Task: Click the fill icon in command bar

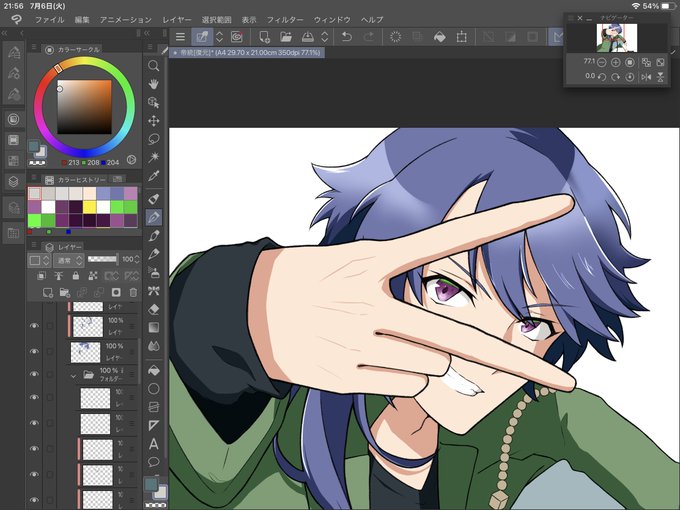Action: tap(439, 37)
